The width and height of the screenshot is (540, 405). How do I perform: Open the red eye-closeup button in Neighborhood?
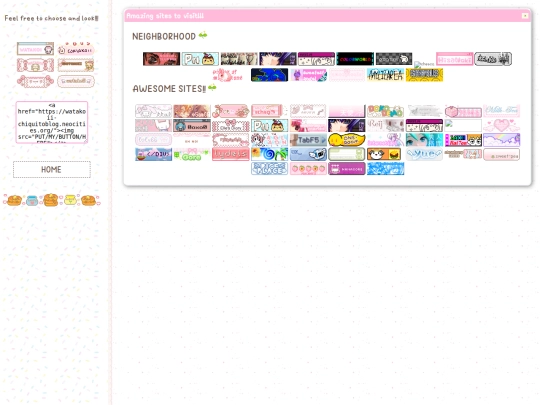(162, 59)
